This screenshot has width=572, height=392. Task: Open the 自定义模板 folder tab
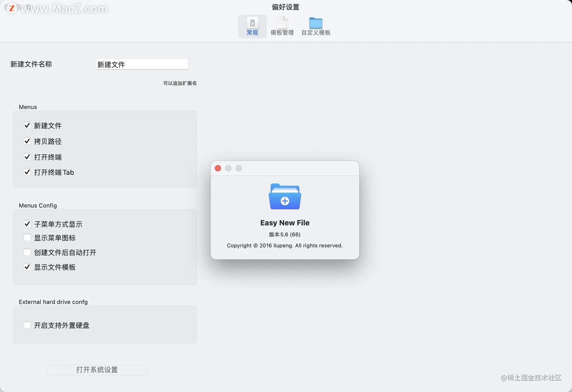tap(316, 26)
